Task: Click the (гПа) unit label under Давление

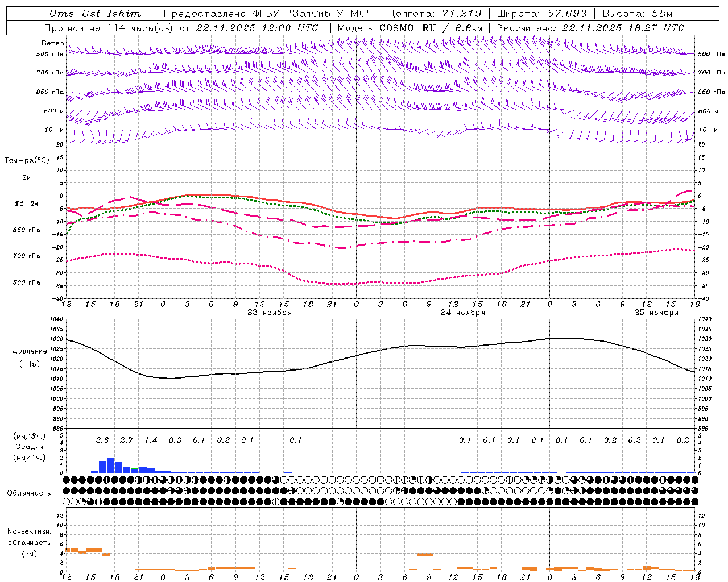Action: (x=30, y=364)
